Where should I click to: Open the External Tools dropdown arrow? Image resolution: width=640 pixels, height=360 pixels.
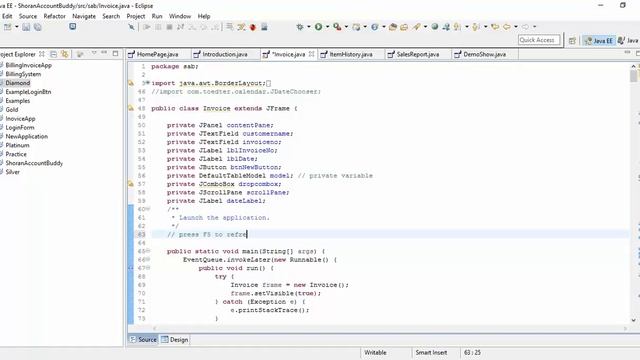346,27
